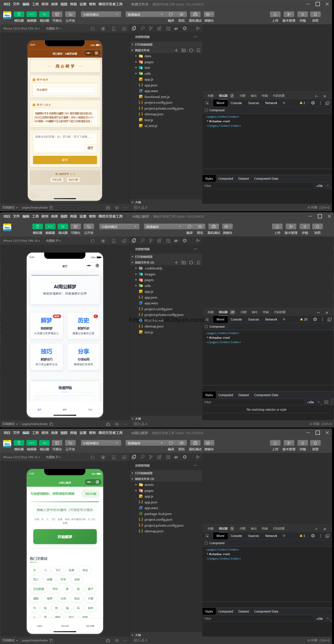Click the 清空 clear button in dream input
This screenshot has height=644, width=334.
[90, 148]
